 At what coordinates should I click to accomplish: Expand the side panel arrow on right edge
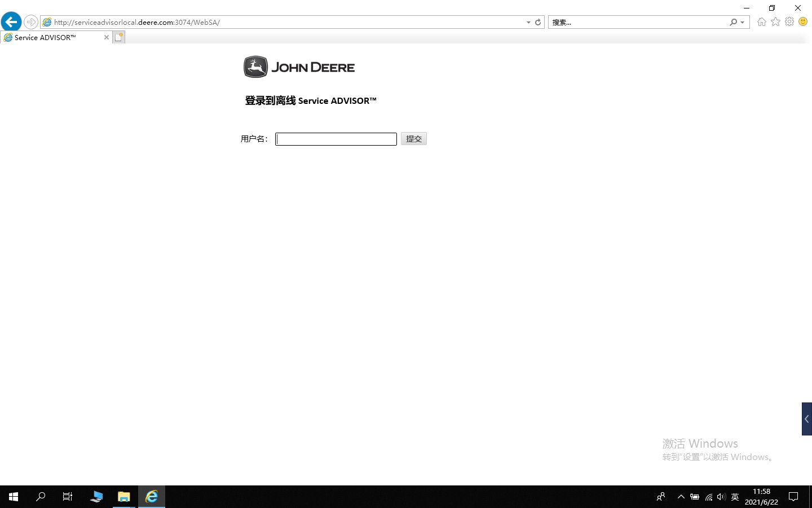point(807,419)
